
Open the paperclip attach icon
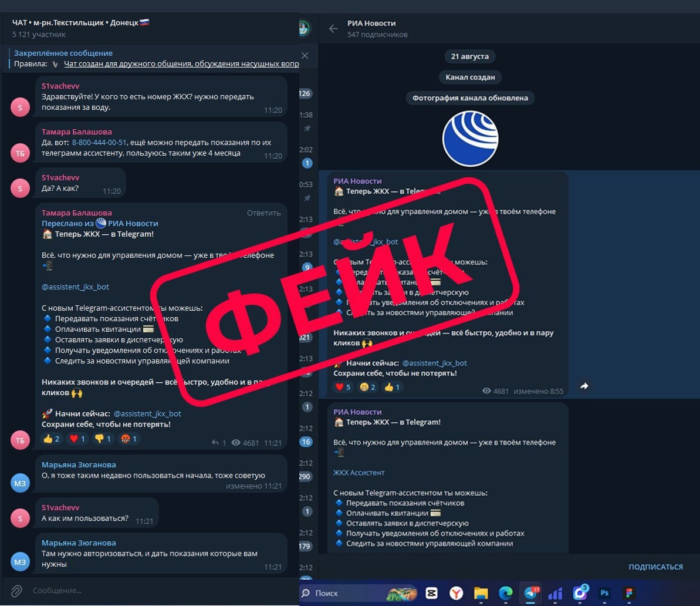[16, 591]
